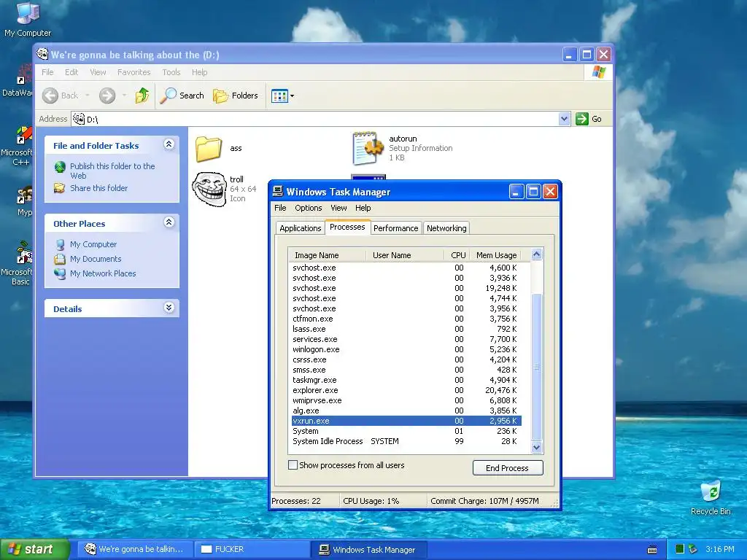Sort by Image Name column header
The image size is (747, 560).
pyautogui.click(x=328, y=255)
